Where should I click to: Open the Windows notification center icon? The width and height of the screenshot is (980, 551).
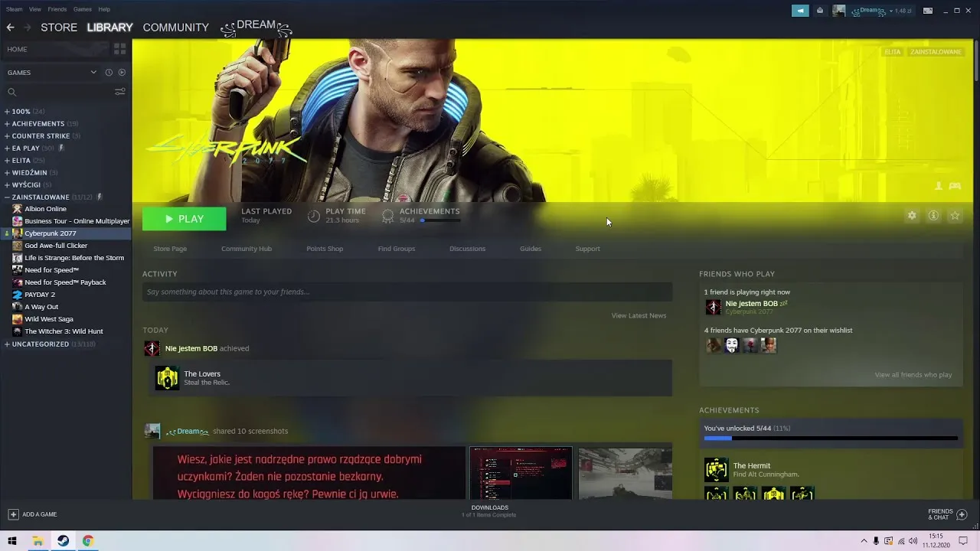click(964, 541)
